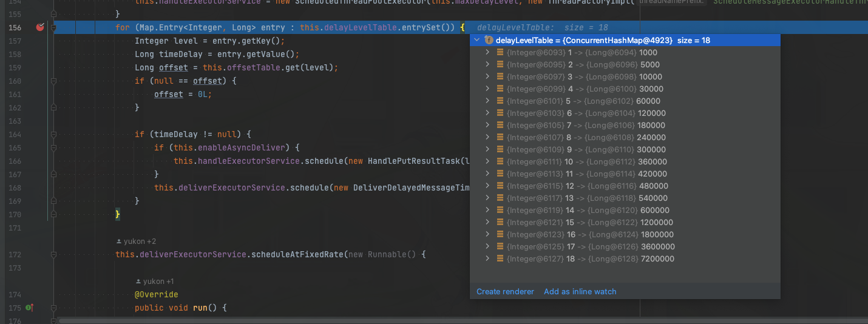Click the entry icon for key 17 -> 3600000

click(x=501, y=246)
